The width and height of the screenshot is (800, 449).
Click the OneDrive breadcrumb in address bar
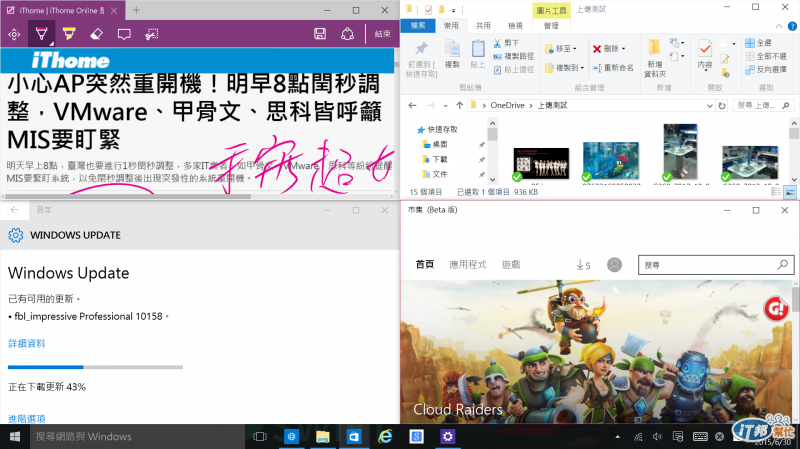pos(507,105)
